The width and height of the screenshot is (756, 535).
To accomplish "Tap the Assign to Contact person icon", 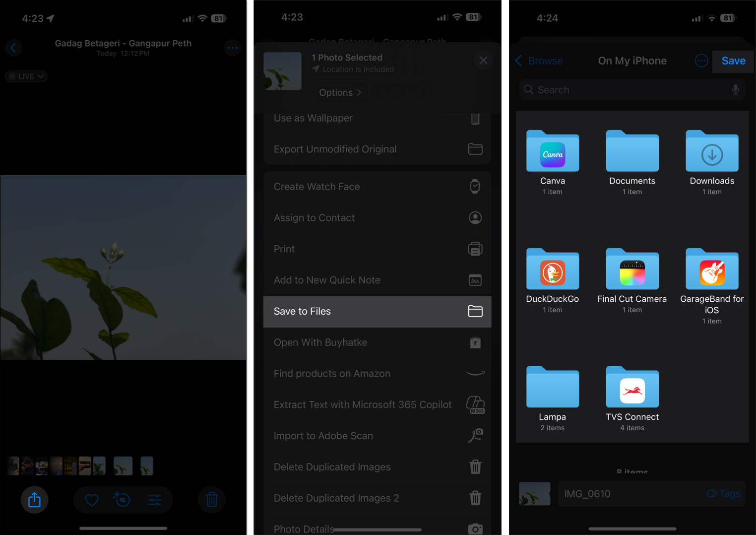I will point(475,217).
